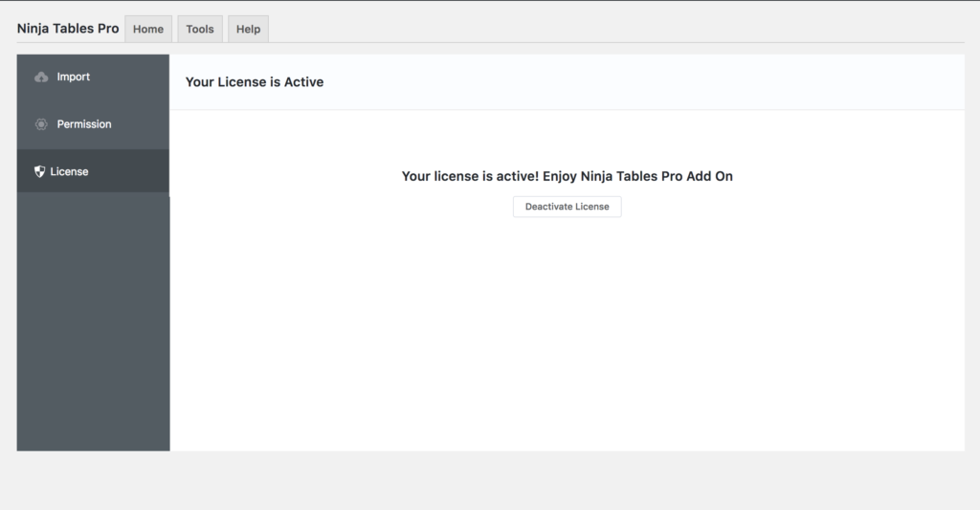Image resolution: width=980 pixels, height=510 pixels.
Task: Click the 'Your License is Active' heading
Action: (x=255, y=82)
